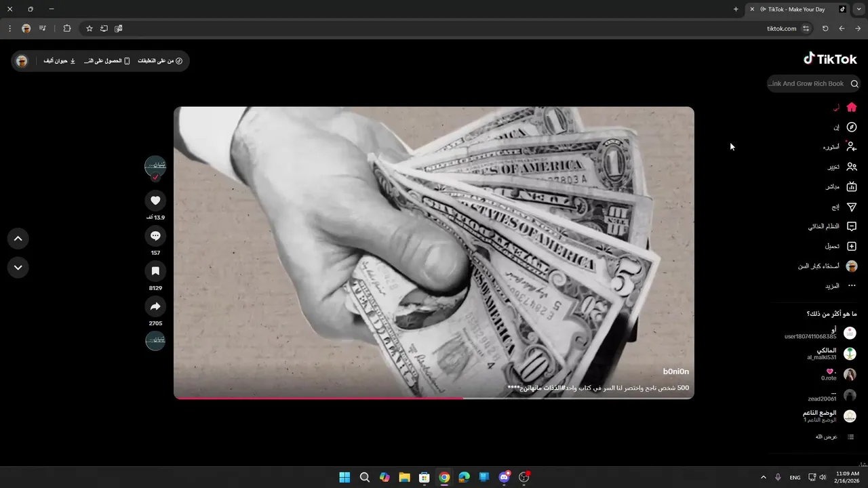Open the LIVE television sidebar icon
This screenshot has height=488, width=868.
(852, 186)
